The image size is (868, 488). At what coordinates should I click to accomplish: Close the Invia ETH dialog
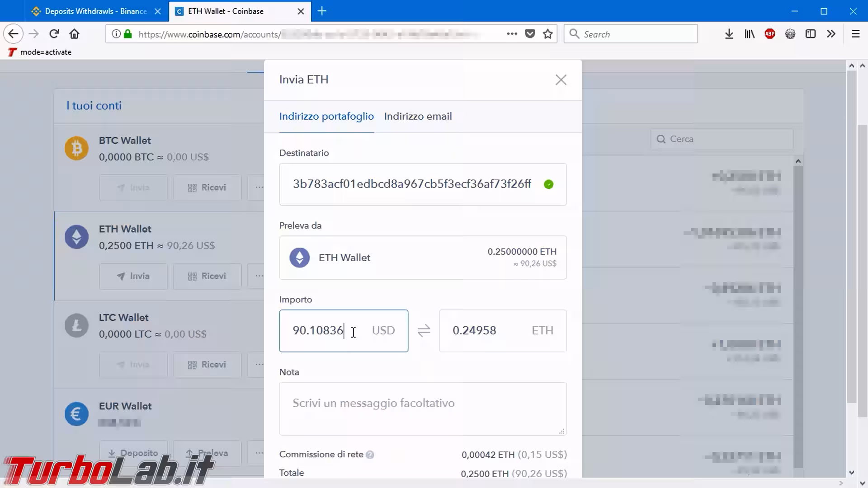(x=561, y=80)
